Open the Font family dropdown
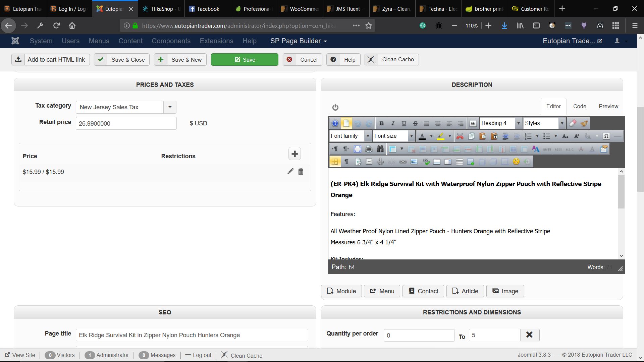644x362 pixels. (368, 136)
